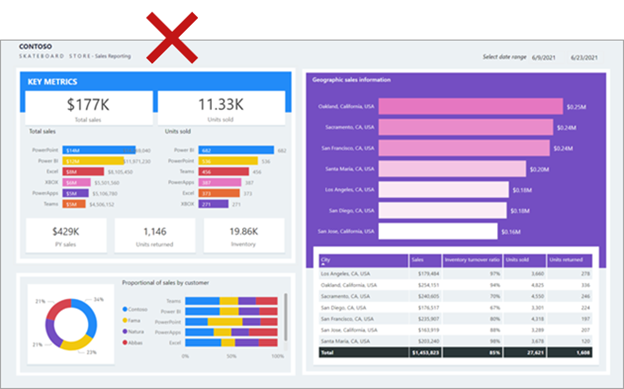Image resolution: width=624 pixels, height=389 pixels.
Task: Click the 19.86K Inventory card
Action: 244,236
